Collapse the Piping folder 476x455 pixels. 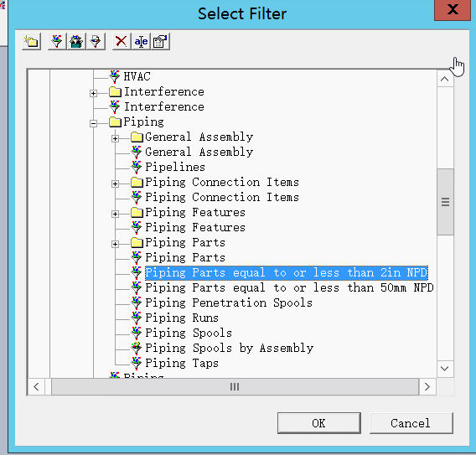pyautogui.click(x=94, y=123)
